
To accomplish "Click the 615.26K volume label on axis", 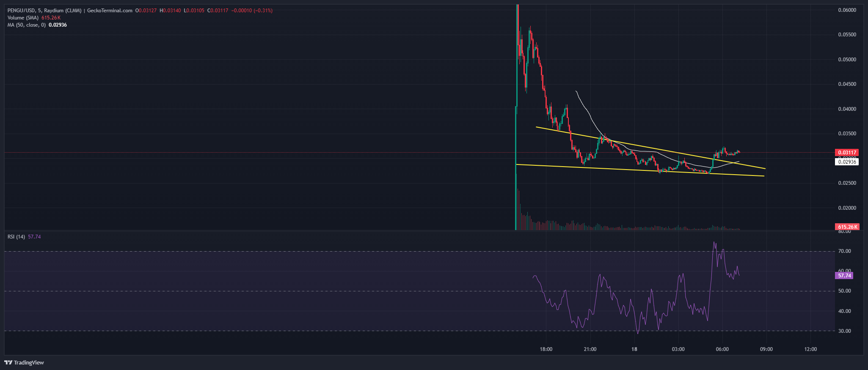I will (x=846, y=227).
